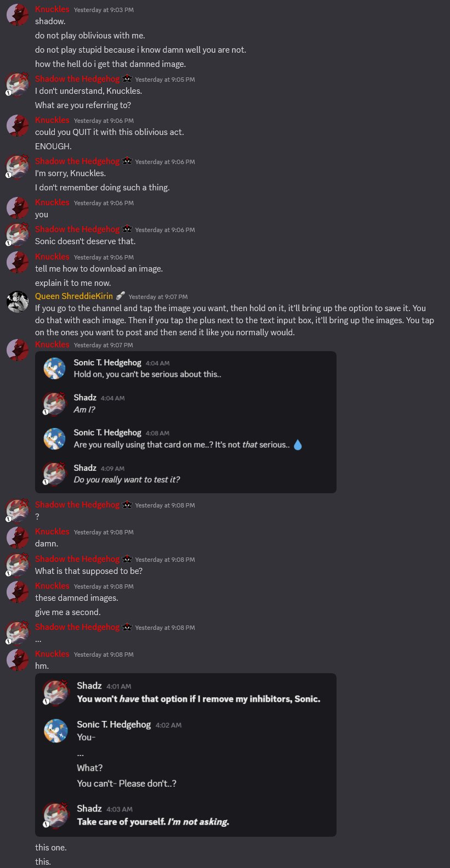The height and width of the screenshot is (868, 450).
Task: Open screenshot attachment starting "Hold on, you can't be serious"
Action: click(x=185, y=422)
